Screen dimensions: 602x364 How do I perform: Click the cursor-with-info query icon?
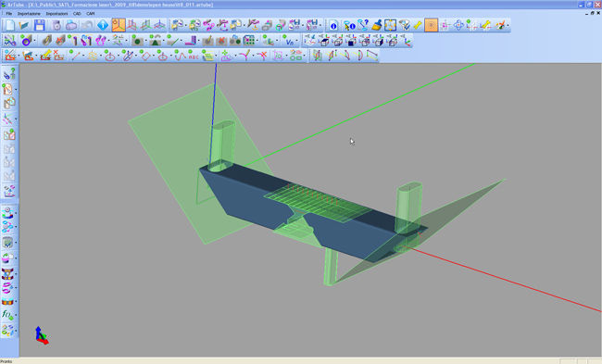[x=349, y=25]
